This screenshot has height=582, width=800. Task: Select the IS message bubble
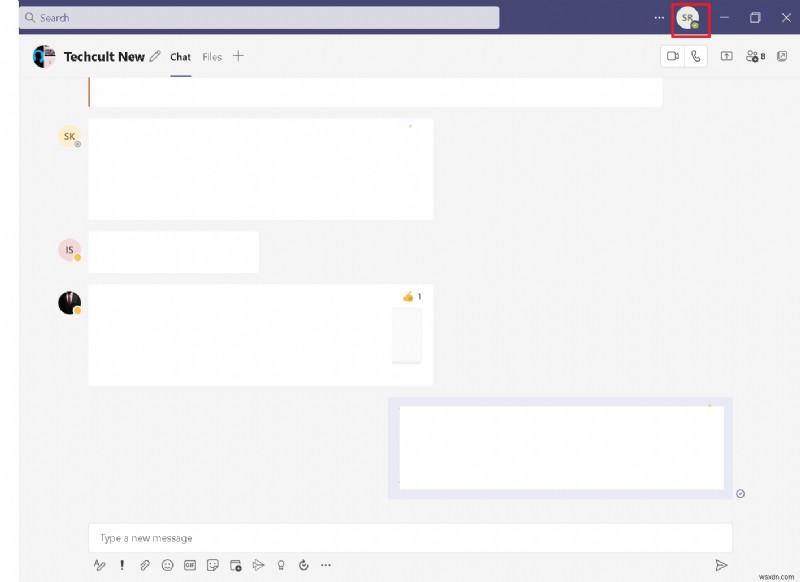pos(173,252)
